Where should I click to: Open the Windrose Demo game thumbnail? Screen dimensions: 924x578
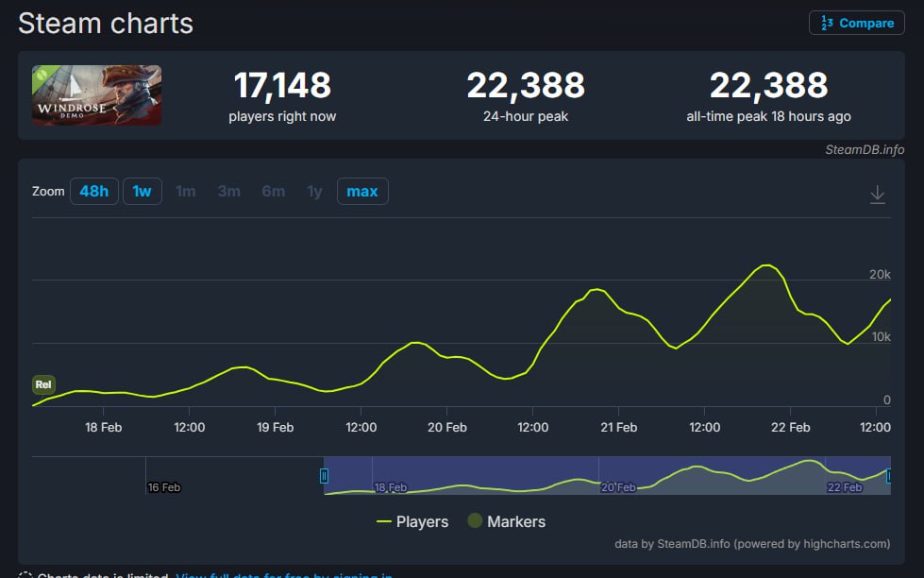(96, 95)
